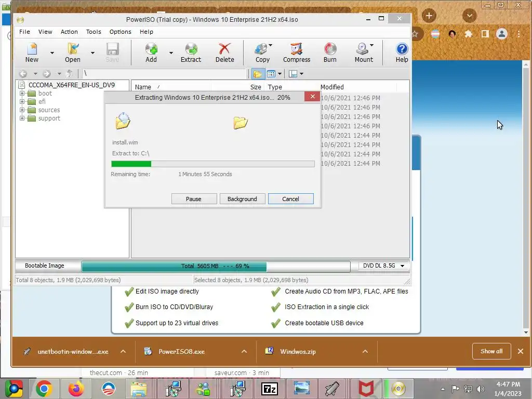Open 7-Zip from the taskbar
Image resolution: width=532 pixels, height=399 pixels.
(x=270, y=389)
